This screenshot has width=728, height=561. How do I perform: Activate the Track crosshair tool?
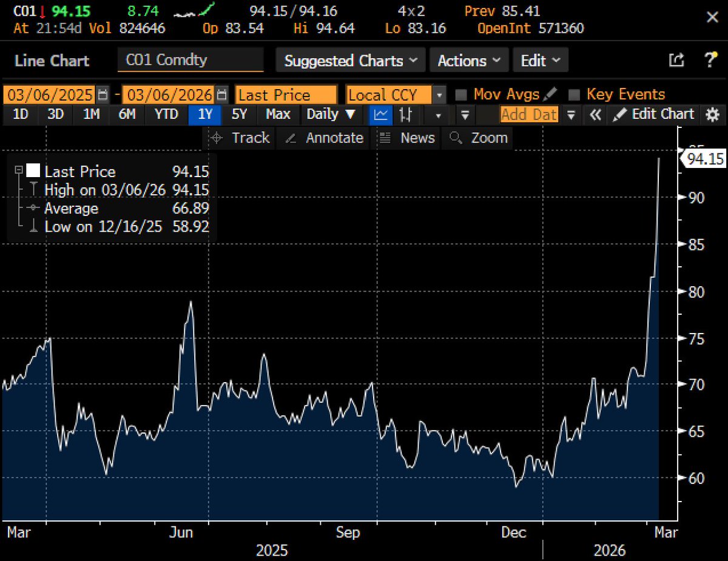pyautogui.click(x=239, y=138)
